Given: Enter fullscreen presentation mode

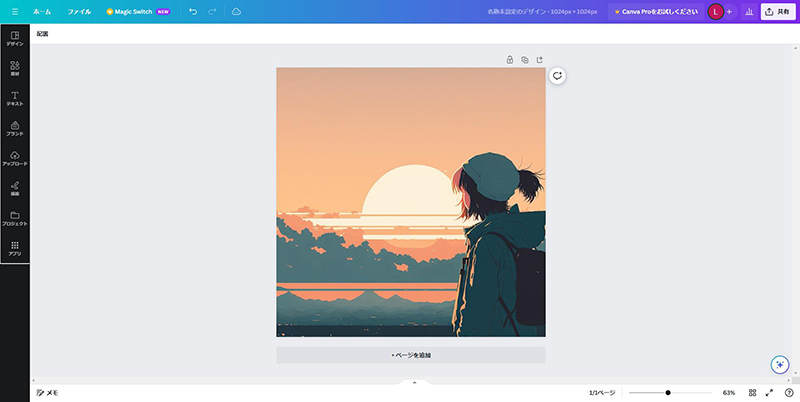Looking at the screenshot, I should 769,393.
